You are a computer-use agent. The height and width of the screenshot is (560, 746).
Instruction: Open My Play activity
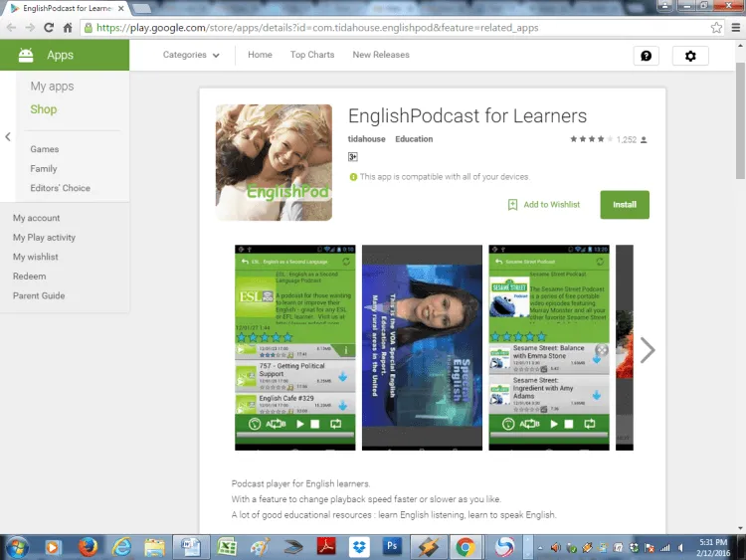(x=44, y=238)
